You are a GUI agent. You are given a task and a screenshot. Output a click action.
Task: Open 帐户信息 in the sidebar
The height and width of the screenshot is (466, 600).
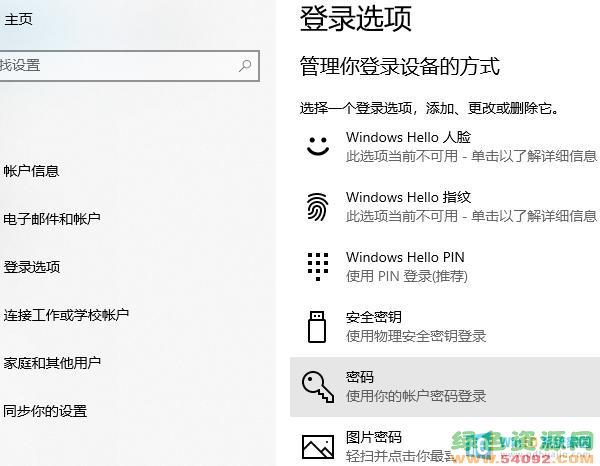[31, 171]
